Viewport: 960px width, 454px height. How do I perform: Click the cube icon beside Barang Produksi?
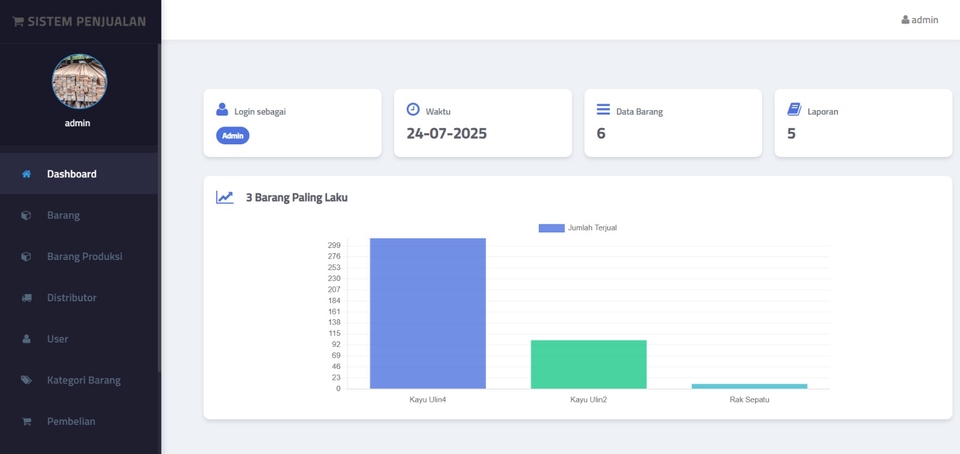tap(26, 257)
